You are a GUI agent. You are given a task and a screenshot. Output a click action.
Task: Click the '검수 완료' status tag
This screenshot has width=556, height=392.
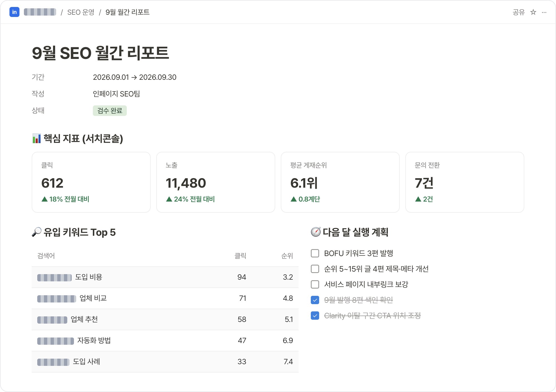[110, 111]
